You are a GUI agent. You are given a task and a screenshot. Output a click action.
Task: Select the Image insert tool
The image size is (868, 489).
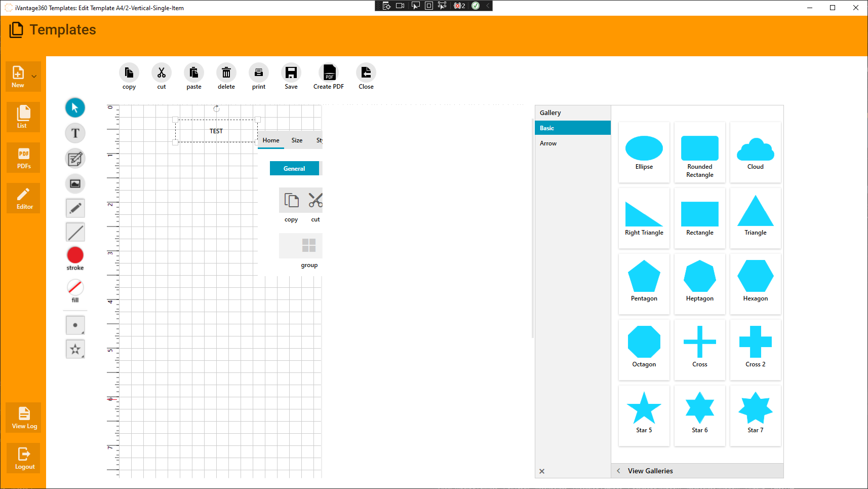pyautogui.click(x=75, y=183)
